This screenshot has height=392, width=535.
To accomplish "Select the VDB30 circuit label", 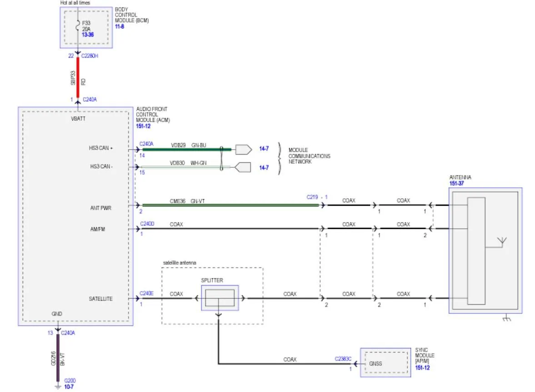I will 177,163.
